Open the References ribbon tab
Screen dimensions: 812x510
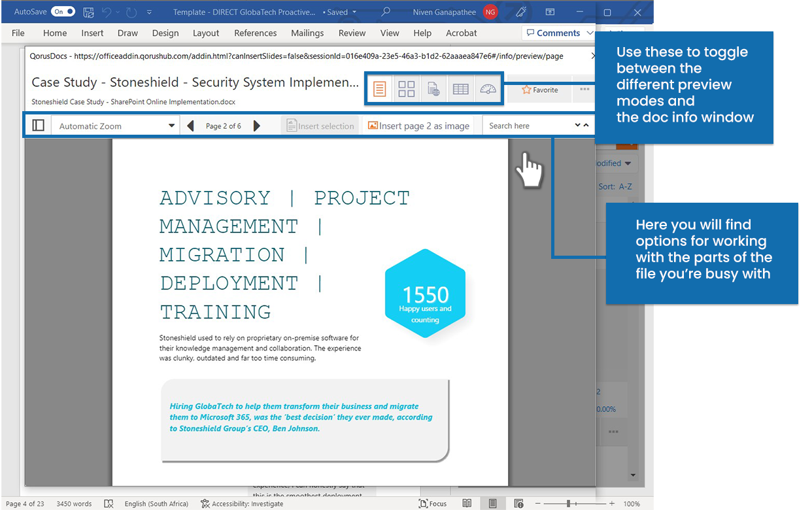[255, 33]
